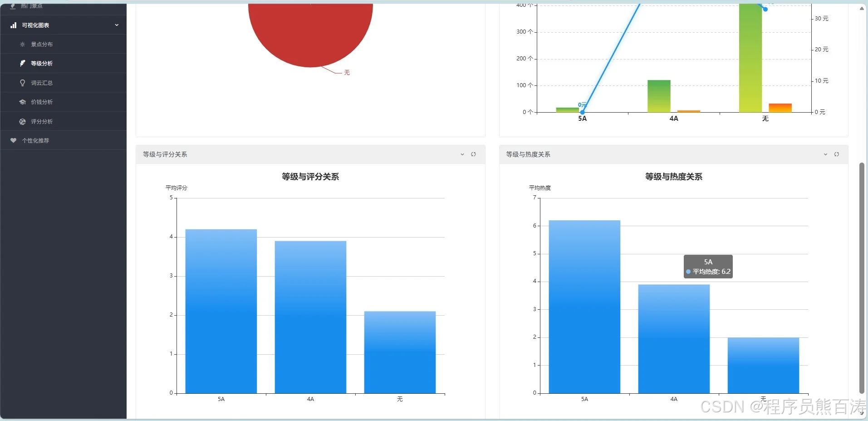The image size is (868, 421).
Task: Click the green 4A bar in top chart
Action: coord(659,96)
